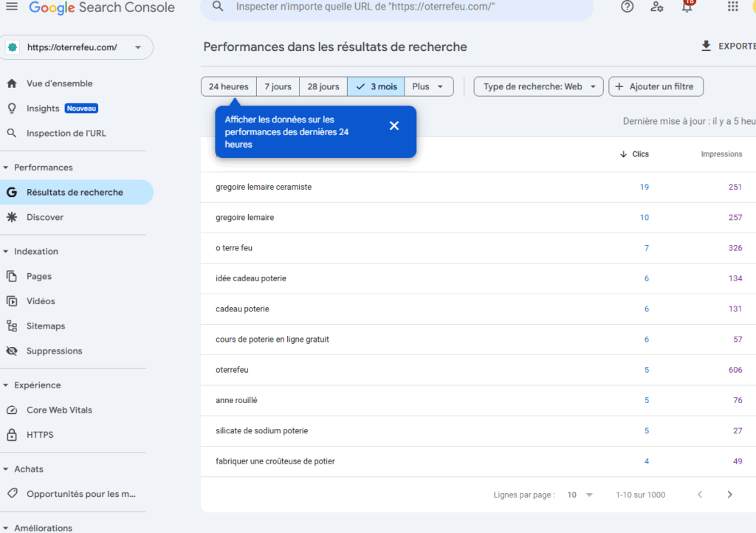Collapse the Achats section

click(6, 469)
